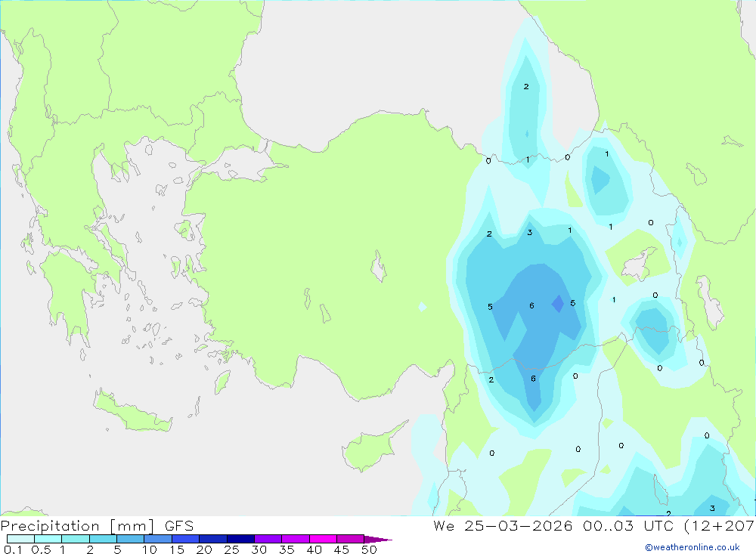Viewport: 756px width, 554px height.
Task: Click the 0.1–0.5 mm palest cyan legend swatch
Action: tap(20, 539)
